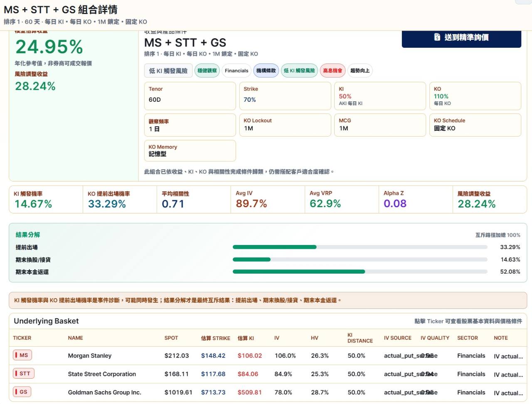This screenshot has height=404, width=532.
Task: Click the KO Lockout 1M card
Action: [x=285, y=125]
